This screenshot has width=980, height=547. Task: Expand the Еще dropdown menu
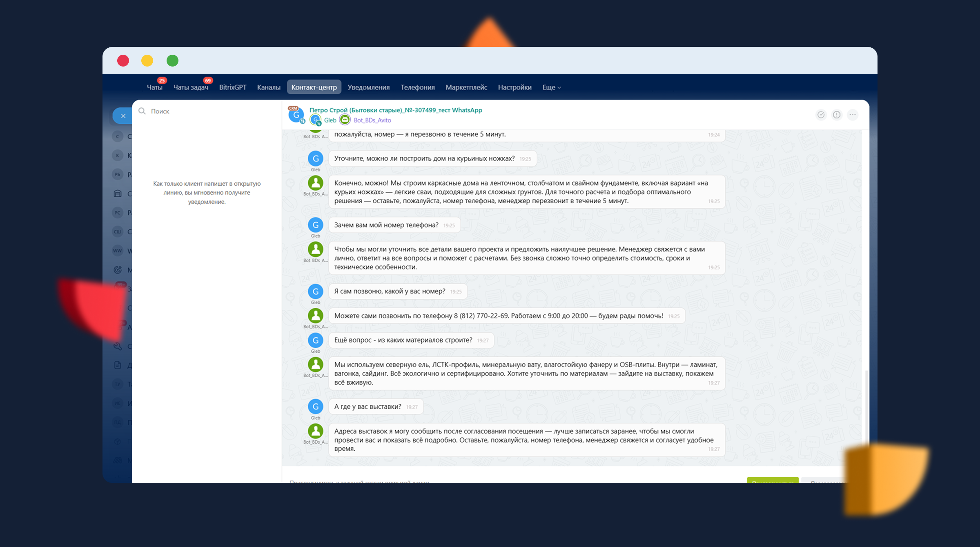click(x=551, y=87)
